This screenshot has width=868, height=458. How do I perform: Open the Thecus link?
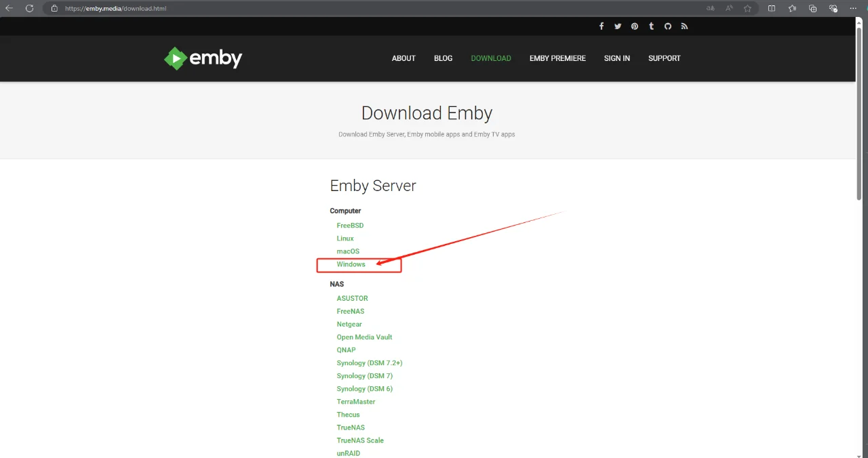349,414
